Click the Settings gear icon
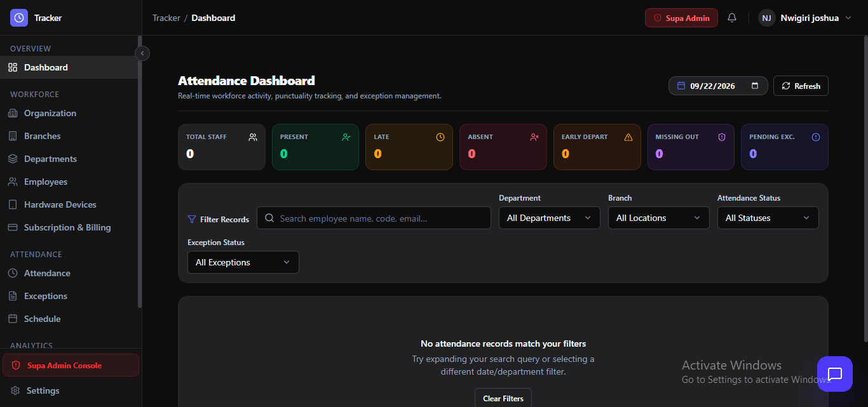 (16, 390)
